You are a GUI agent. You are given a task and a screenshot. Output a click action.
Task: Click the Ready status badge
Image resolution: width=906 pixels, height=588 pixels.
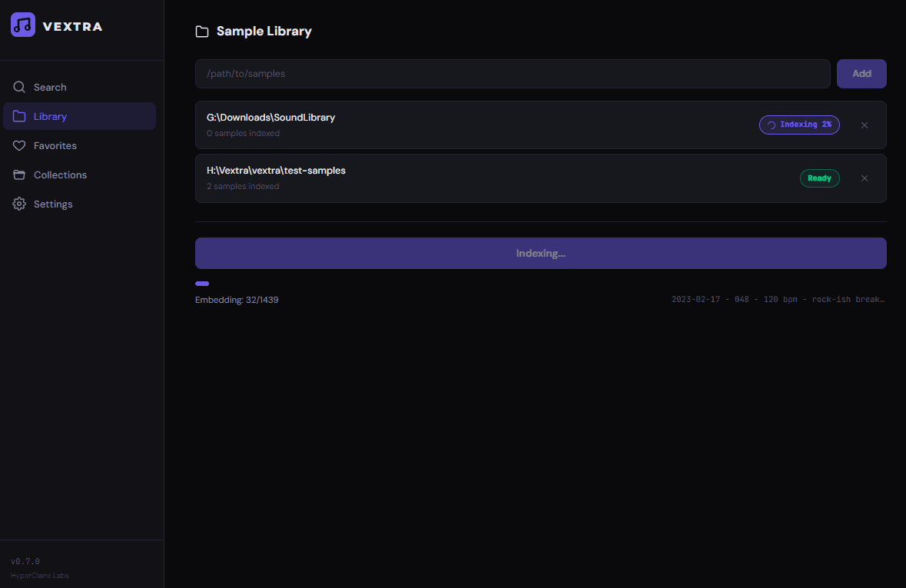(819, 178)
